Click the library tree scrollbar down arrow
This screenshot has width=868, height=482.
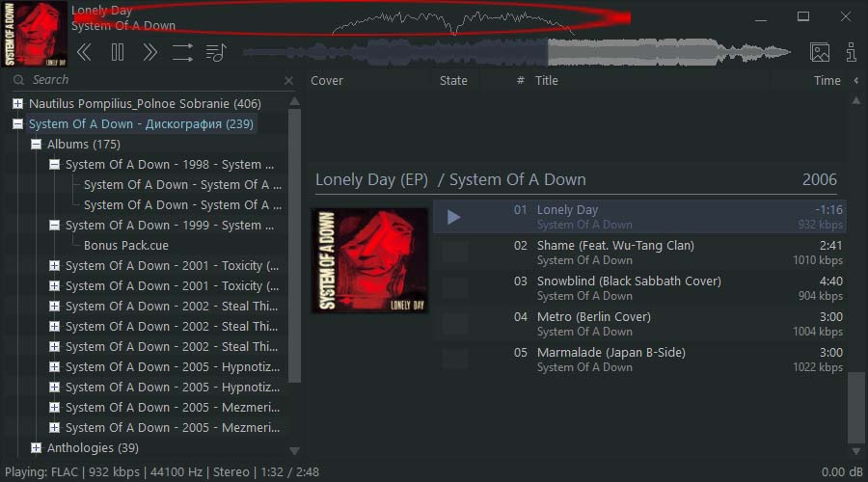click(x=294, y=451)
